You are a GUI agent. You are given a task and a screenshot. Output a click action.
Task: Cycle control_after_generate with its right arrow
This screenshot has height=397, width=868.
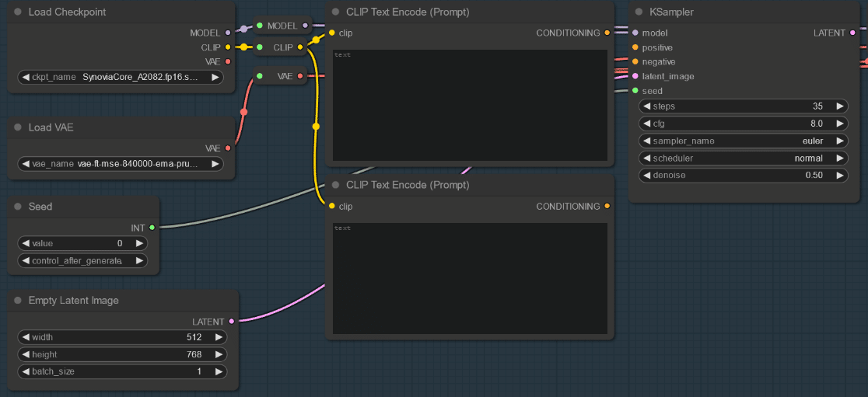139,260
